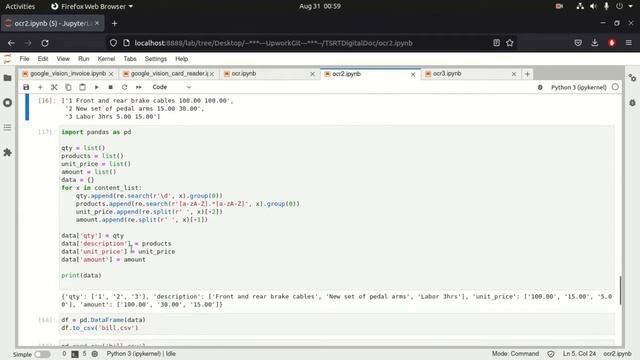Open the File menu
Viewport: 640px width, 360px height.
point(24,59)
